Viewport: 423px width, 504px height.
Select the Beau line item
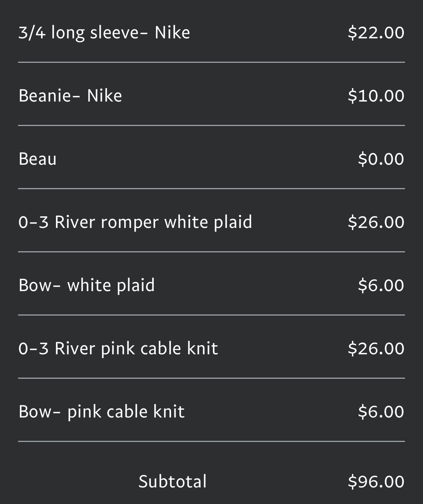click(x=38, y=159)
